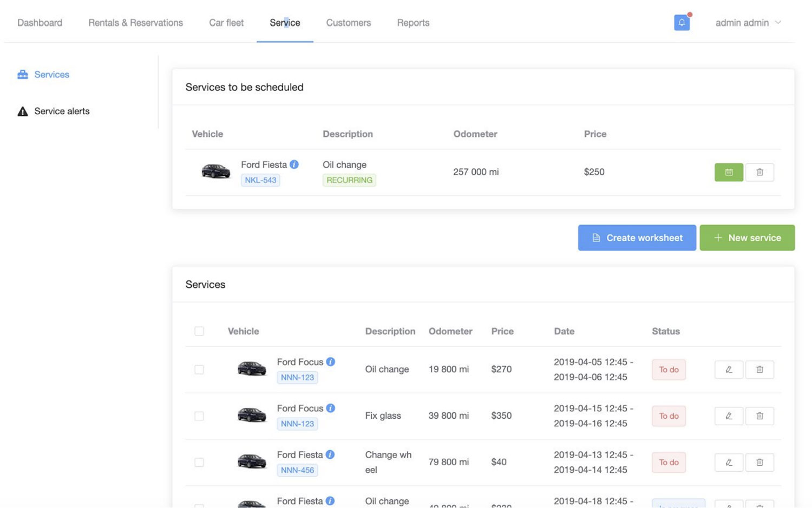Click the Service alerts warning triangle icon

[x=23, y=111]
